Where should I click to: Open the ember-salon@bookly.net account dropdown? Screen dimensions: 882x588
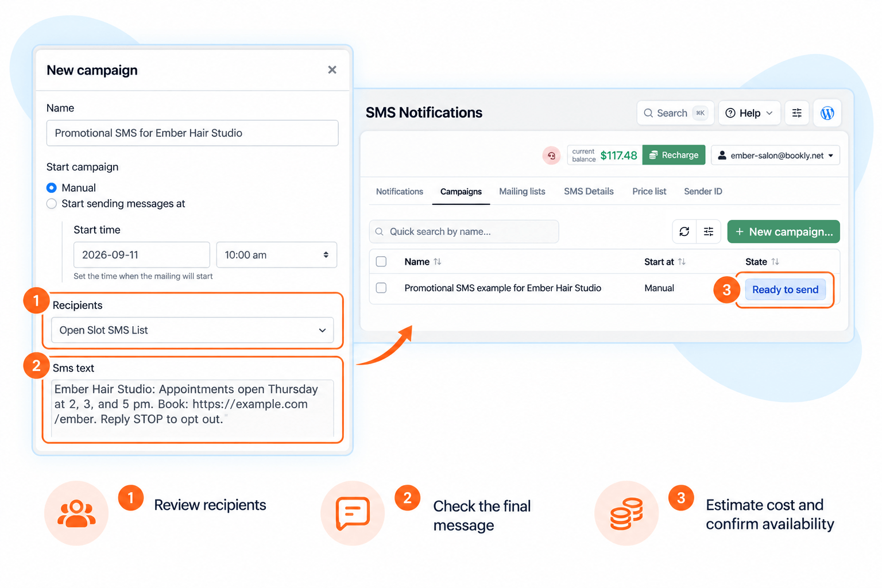[x=775, y=155]
